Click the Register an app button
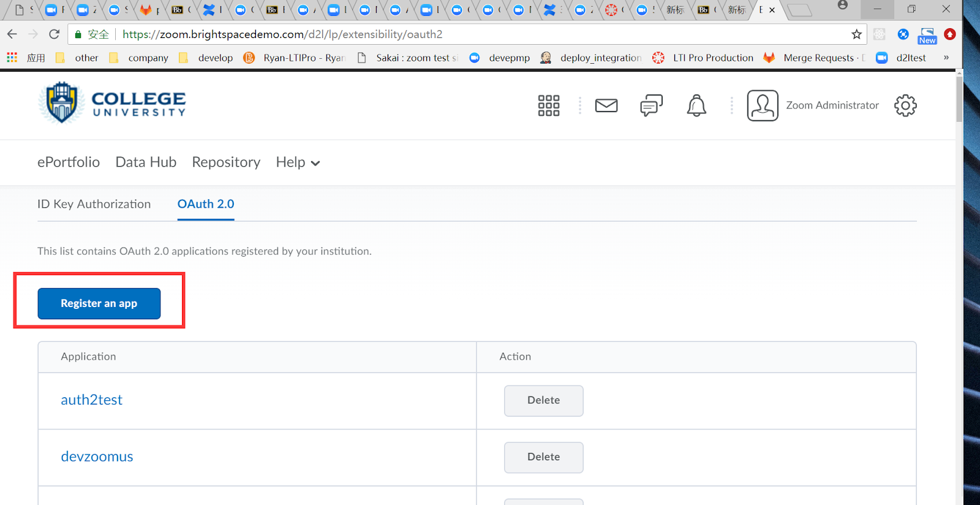Image resolution: width=980 pixels, height=505 pixels. point(99,303)
